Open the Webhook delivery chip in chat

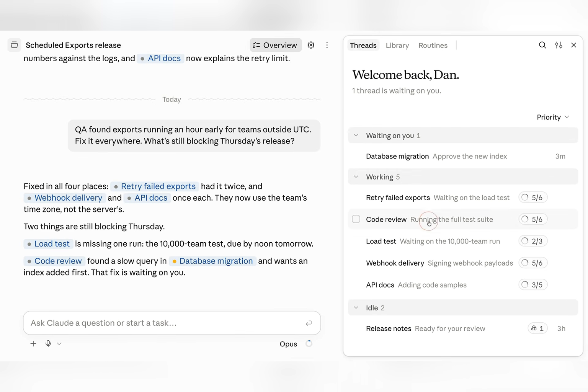click(64, 198)
